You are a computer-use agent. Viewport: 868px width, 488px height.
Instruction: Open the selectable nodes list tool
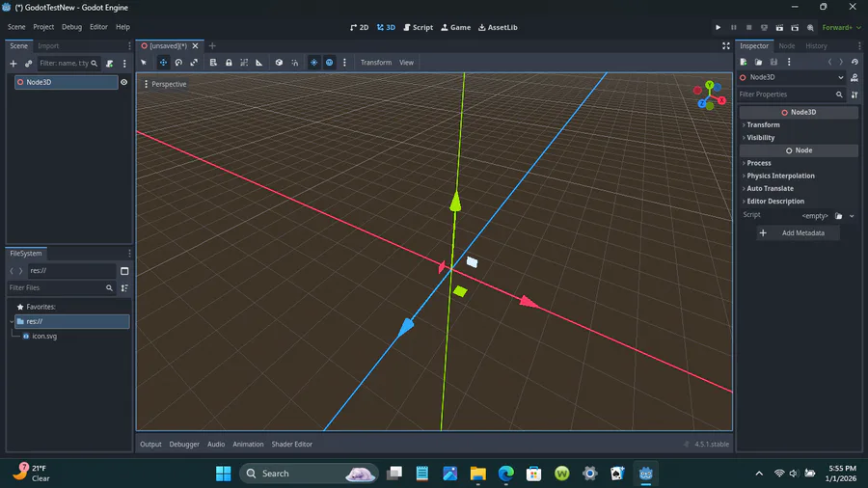(x=213, y=63)
